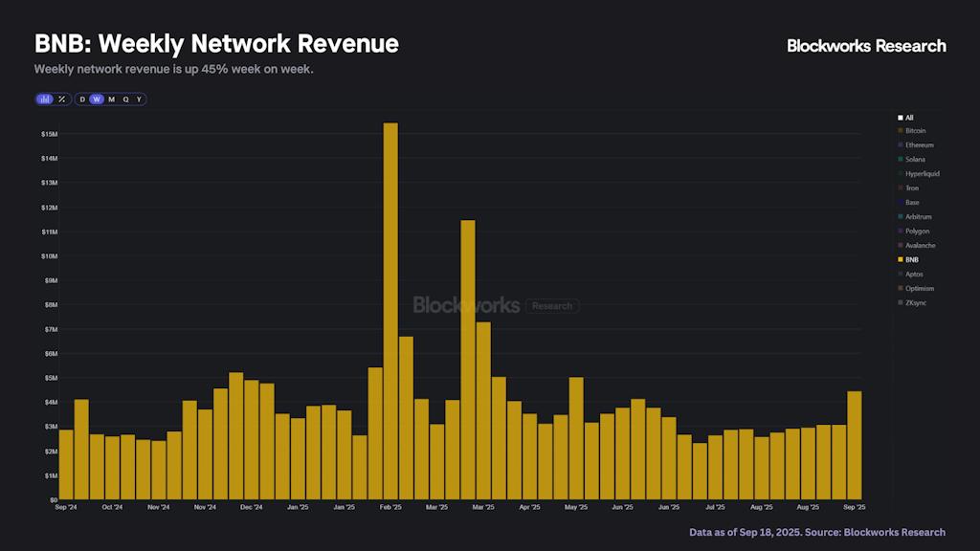Toggle Solana legend item
The image size is (980, 551).
point(915,160)
